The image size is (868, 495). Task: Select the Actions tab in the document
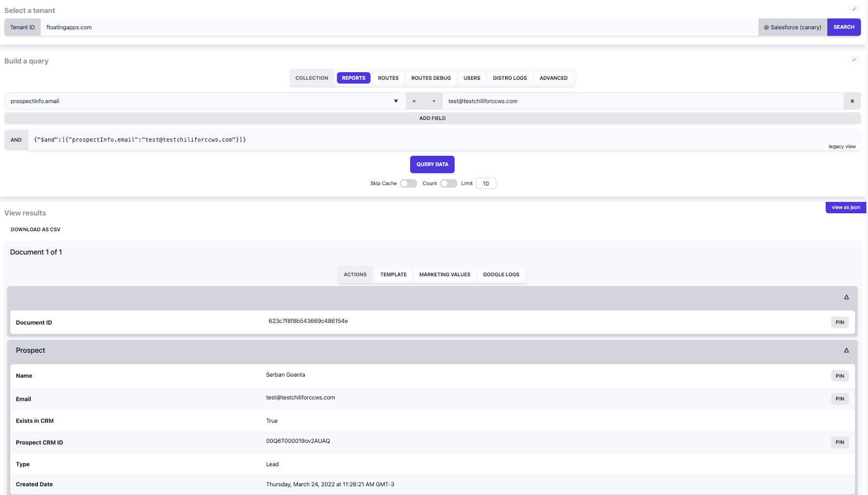click(355, 275)
